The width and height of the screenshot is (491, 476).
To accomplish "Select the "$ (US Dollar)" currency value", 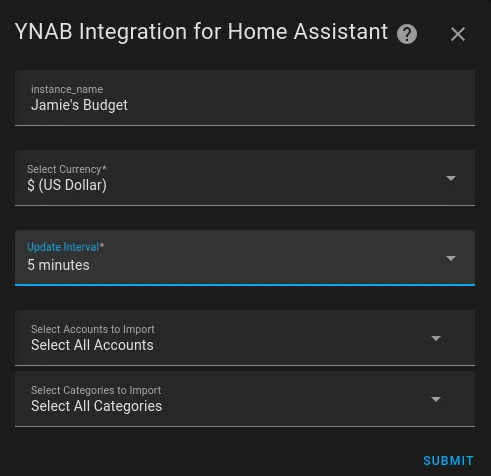I will 67,185.
